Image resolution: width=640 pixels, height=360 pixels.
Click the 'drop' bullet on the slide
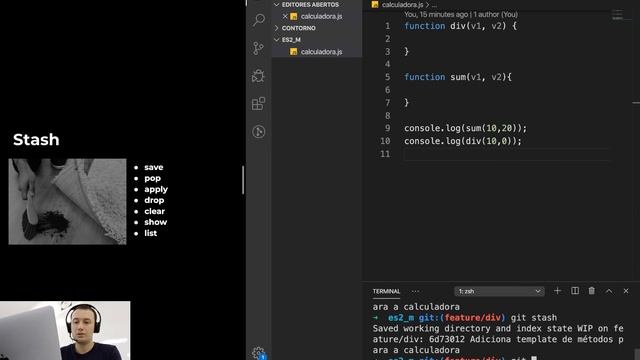click(x=154, y=200)
